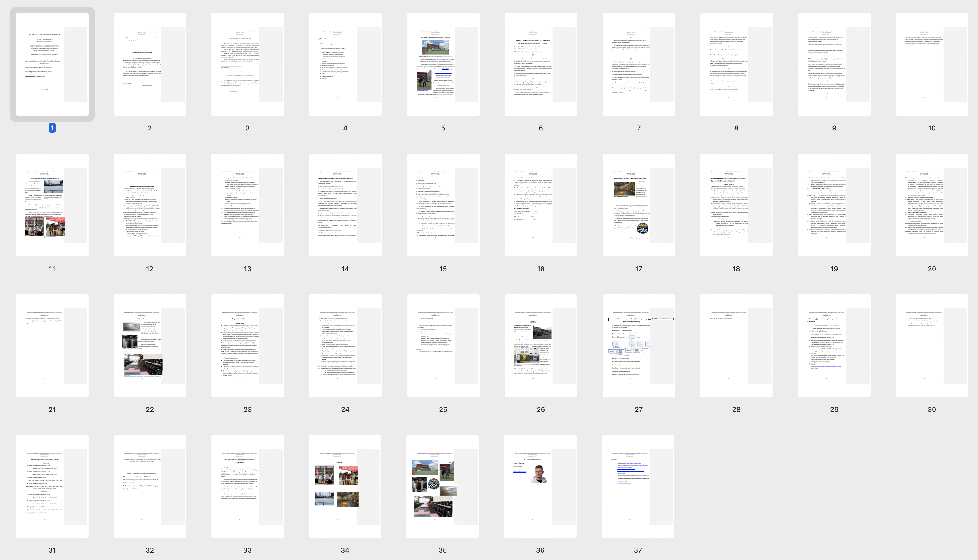Click page 17 thumbnail with sports hall
The width and height of the screenshot is (978, 560).
638,205
